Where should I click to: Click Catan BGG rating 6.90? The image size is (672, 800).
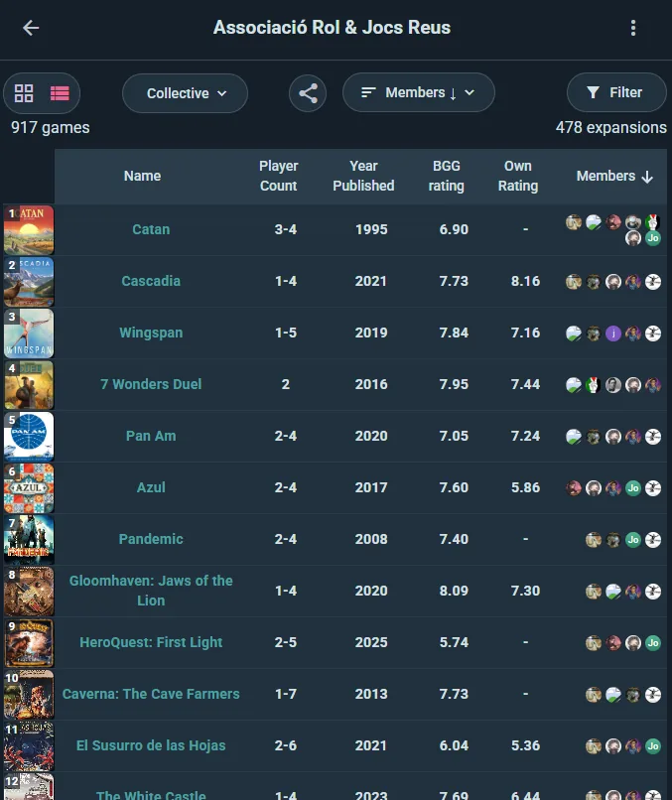pyautogui.click(x=454, y=229)
